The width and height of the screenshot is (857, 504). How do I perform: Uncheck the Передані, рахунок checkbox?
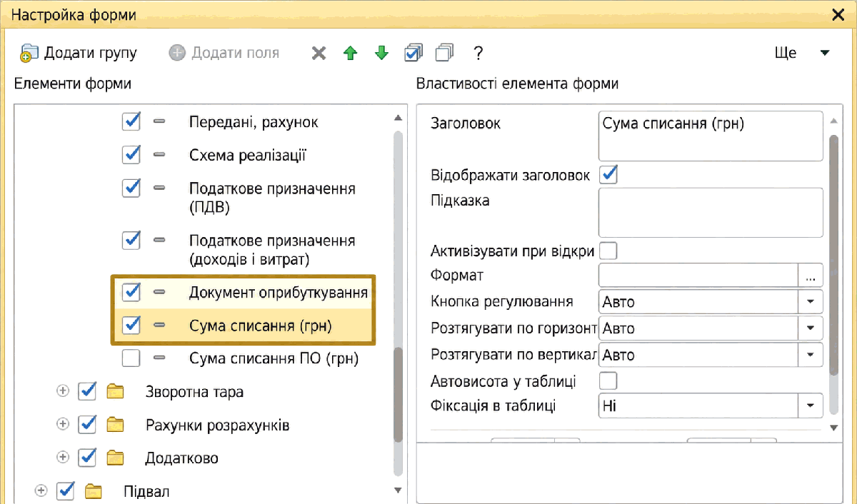coord(131,121)
